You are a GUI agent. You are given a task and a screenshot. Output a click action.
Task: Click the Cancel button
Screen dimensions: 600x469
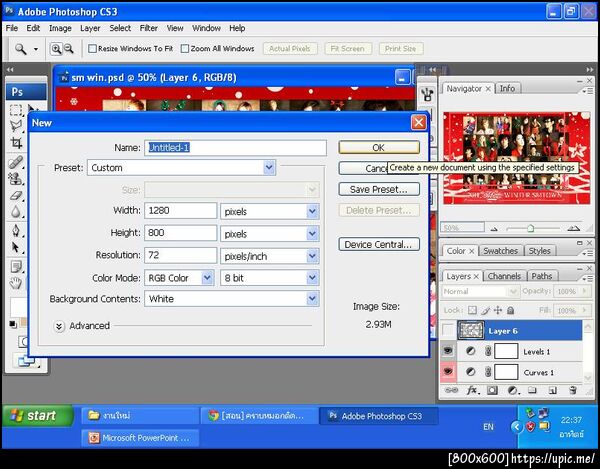[x=363, y=168]
